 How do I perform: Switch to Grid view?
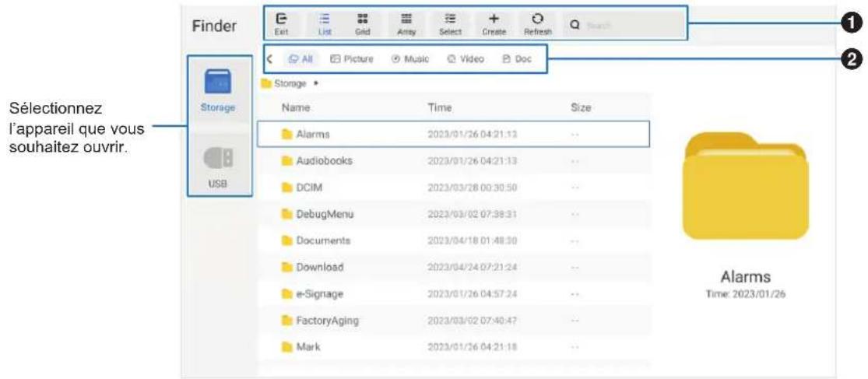point(362,24)
